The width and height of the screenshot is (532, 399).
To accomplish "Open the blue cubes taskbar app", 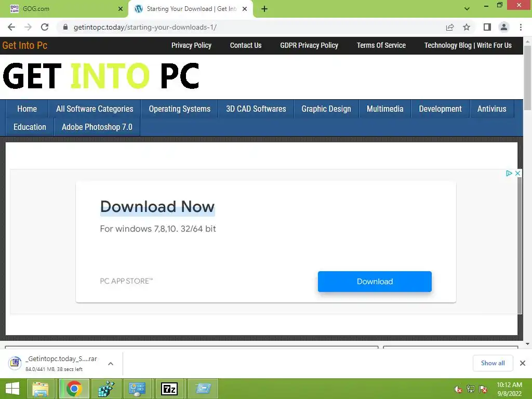I will coord(106,389).
